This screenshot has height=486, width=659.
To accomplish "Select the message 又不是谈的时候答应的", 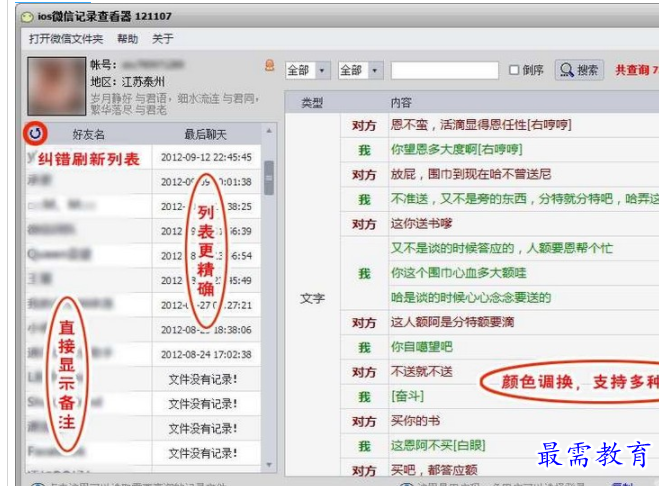I will tap(501, 248).
